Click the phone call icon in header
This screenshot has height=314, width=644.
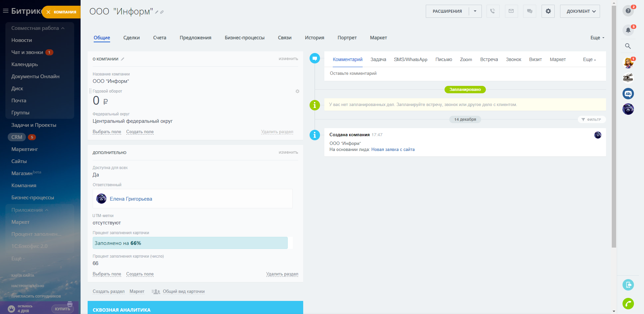tap(493, 11)
